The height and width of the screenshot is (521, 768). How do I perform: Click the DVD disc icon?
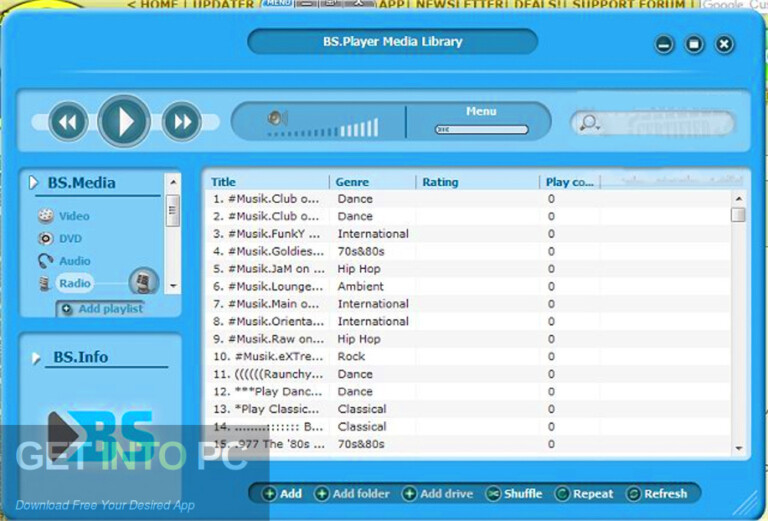pos(46,238)
